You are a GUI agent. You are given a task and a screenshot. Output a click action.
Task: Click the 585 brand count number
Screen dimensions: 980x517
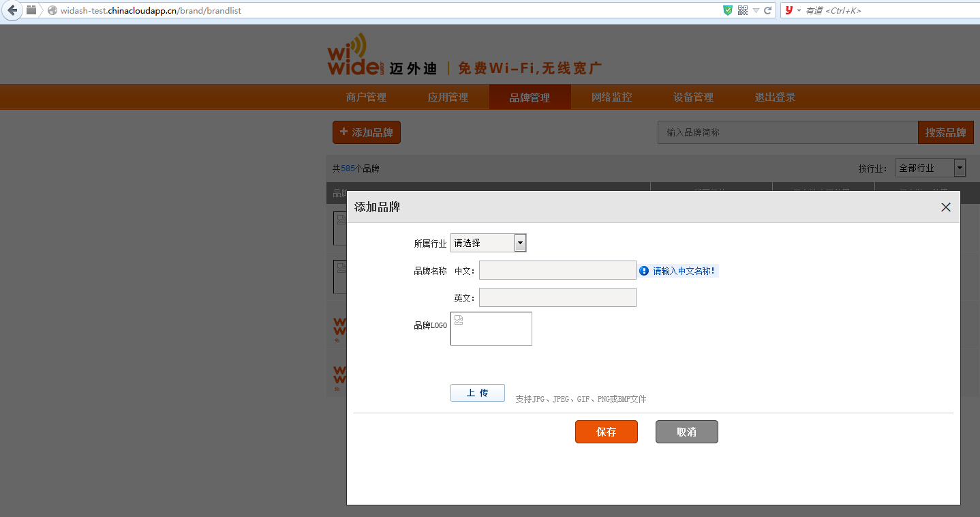pyautogui.click(x=348, y=168)
